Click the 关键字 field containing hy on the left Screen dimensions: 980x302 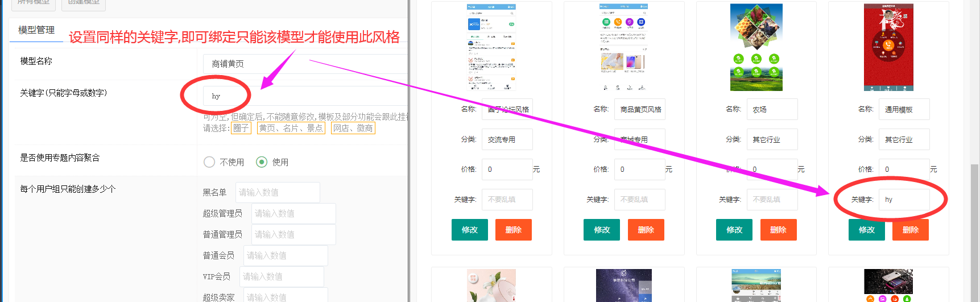pyautogui.click(x=305, y=96)
